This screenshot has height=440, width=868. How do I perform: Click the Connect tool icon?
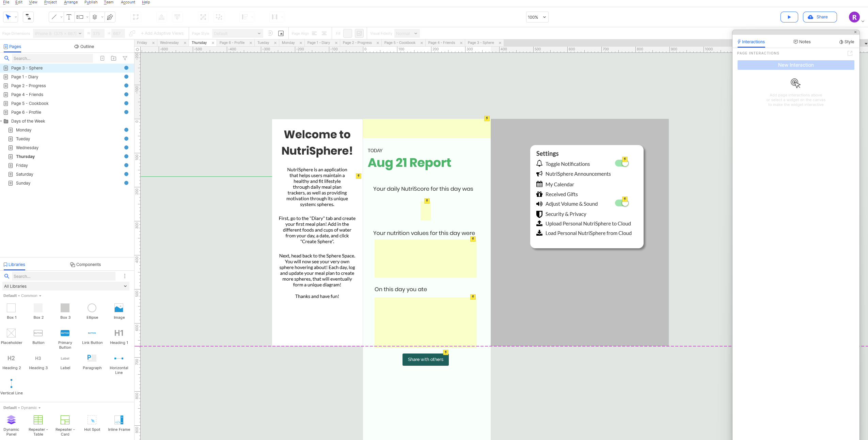[x=28, y=17]
